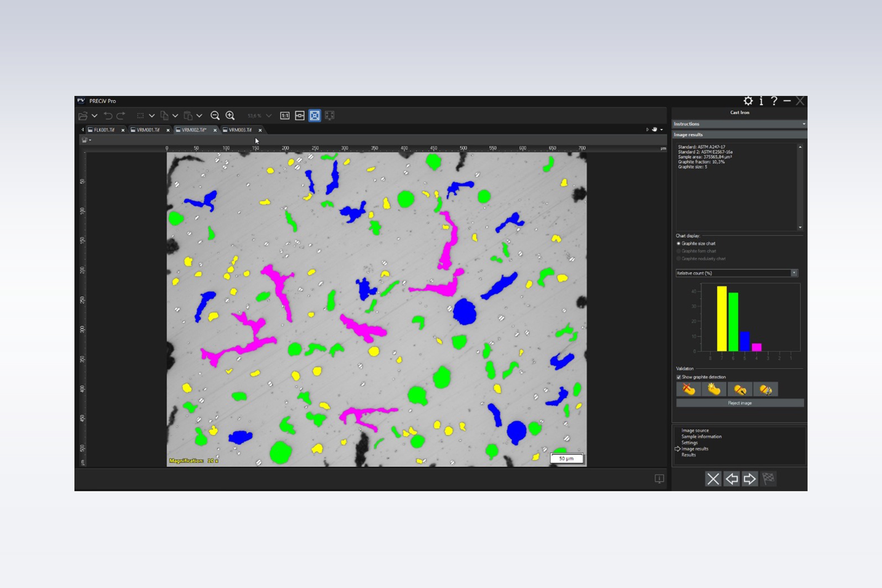Click the Reject image button
The height and width of the screenshot is (588, 882).
[740, 403]
